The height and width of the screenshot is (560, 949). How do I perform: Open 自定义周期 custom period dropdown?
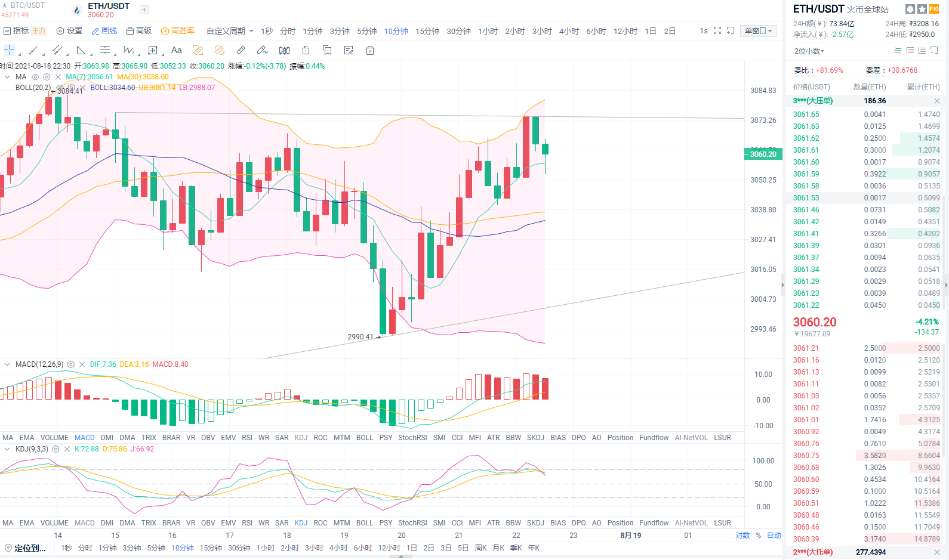[230, 31]
